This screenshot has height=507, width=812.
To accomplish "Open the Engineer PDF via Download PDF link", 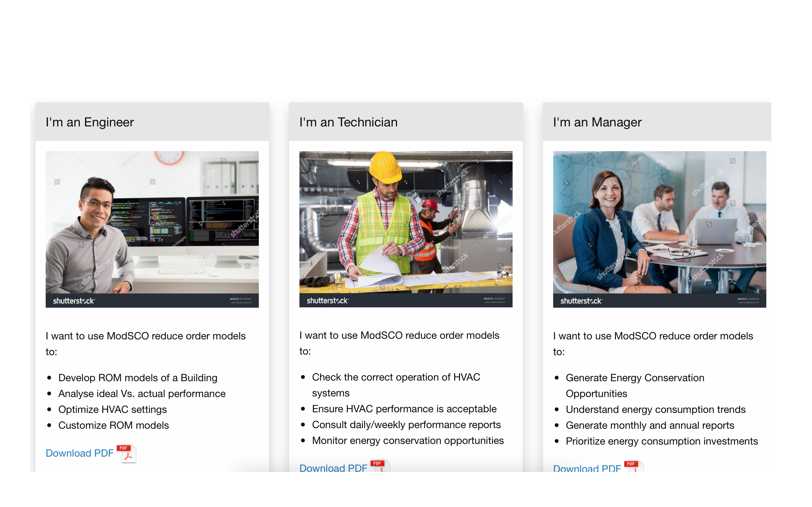I will tap(79, 453).
